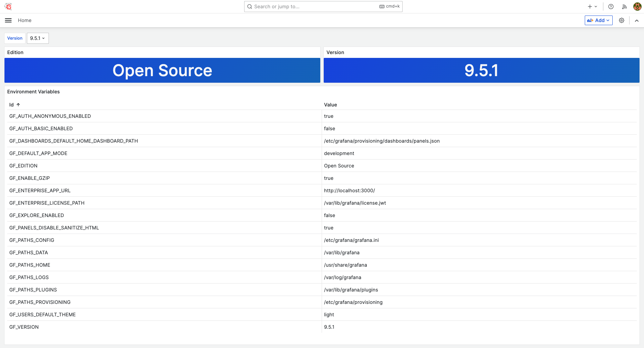Screen dimensions: 644x348
Task: Click the Home breadcrumb link
Action: tap(24, 20)
